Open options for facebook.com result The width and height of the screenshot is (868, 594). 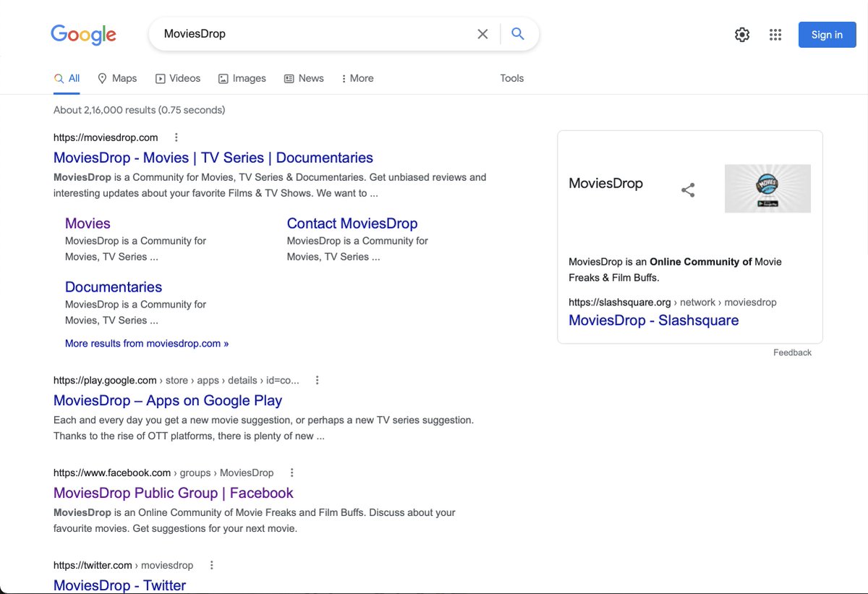click(292, 472)
